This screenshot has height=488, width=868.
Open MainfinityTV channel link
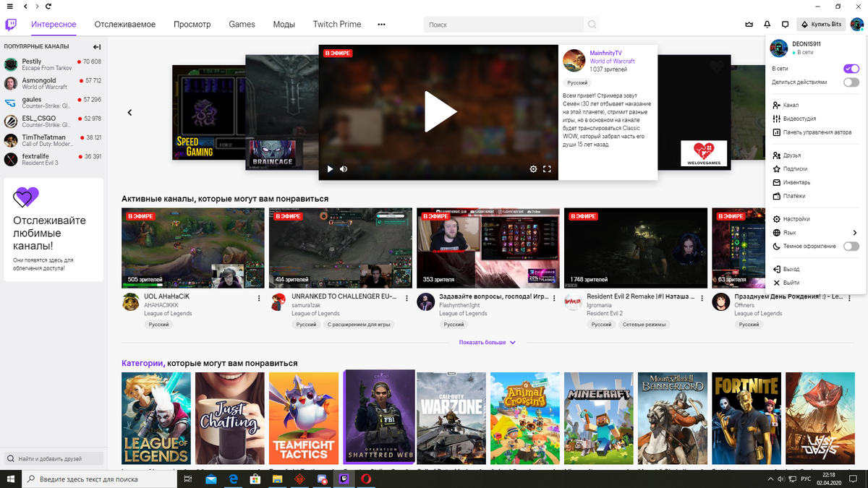click(x=606, y=53)
